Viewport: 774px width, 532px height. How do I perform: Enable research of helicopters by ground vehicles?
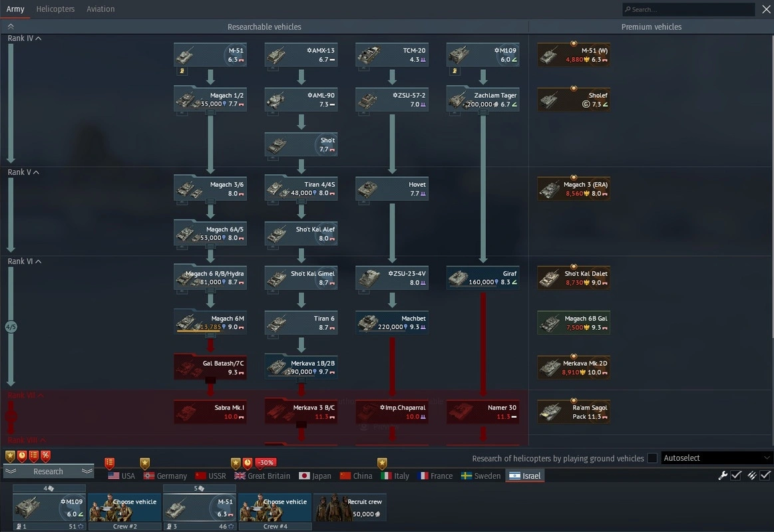coord(652,458)
